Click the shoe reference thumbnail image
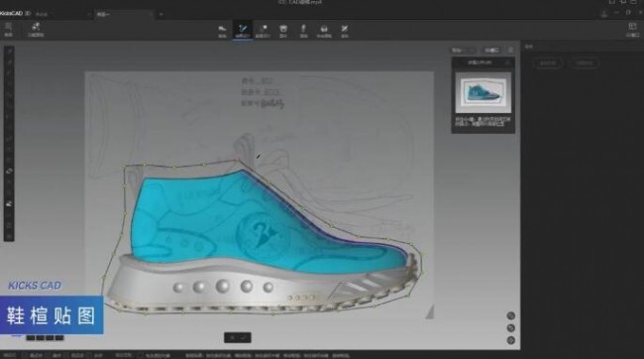The height and width of the screenshot is (359, 644). coord(483,93)
